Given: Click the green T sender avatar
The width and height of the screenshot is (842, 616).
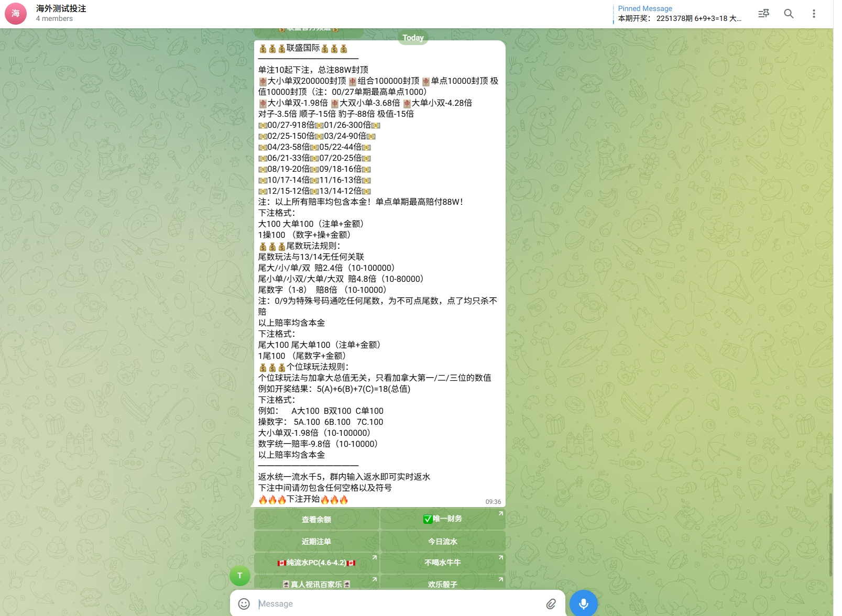Looking at the screenshot, I should coord(240,576).
